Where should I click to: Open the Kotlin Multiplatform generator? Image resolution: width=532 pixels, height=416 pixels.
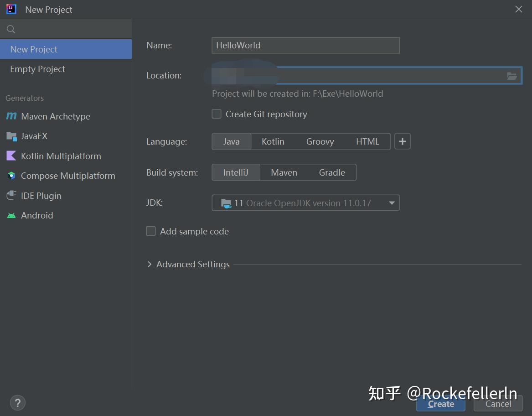click(61, 156)
